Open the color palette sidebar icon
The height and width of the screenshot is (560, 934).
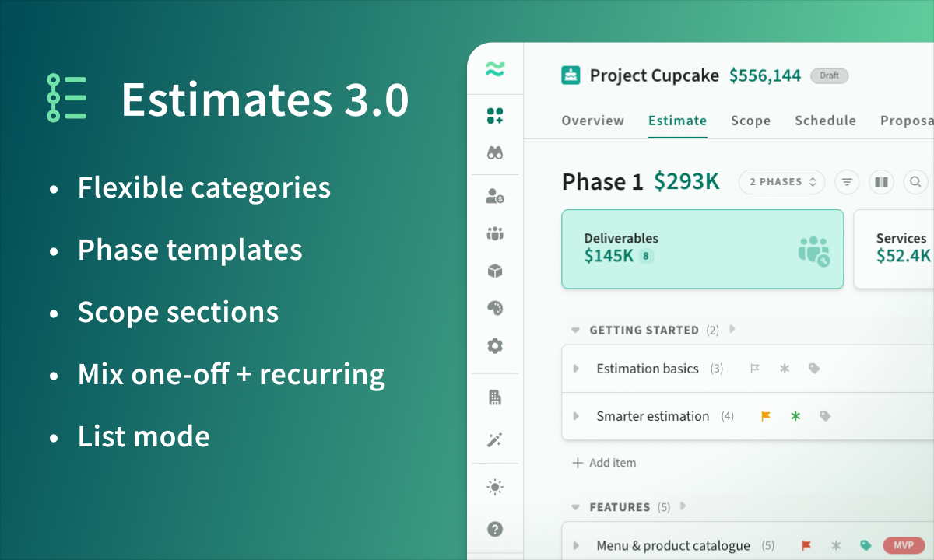coord(495,309)
